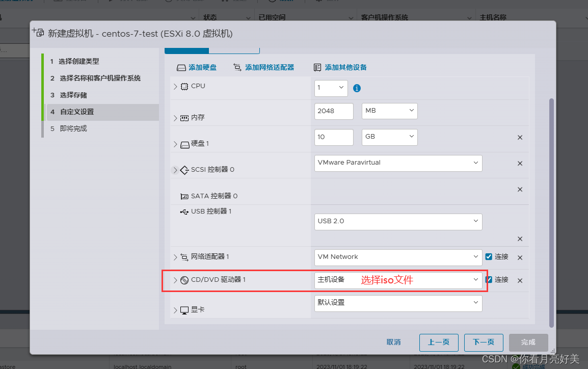Click the blue info icon next to CPU count
The height and width of the screenshot is (369, 588).
[x=357, y=88]
